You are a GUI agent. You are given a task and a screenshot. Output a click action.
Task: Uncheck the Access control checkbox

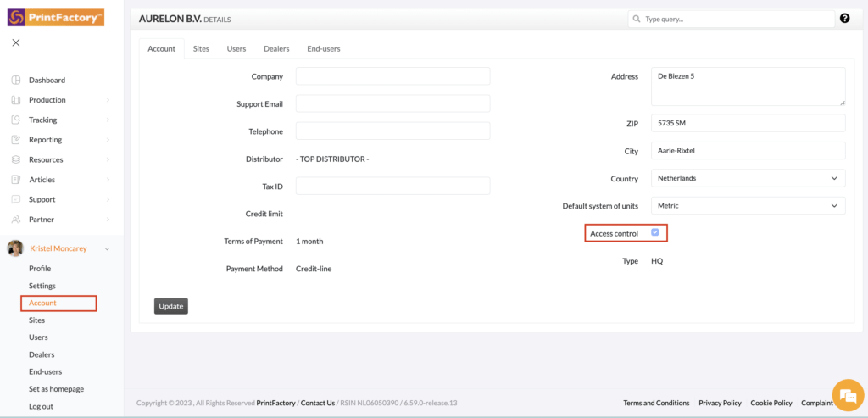tap(654, 232)
